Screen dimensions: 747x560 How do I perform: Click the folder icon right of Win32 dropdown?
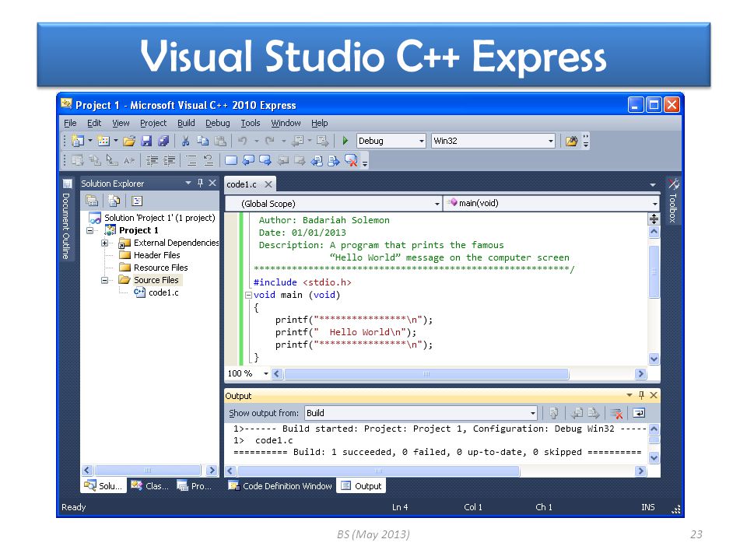(571, 141)
